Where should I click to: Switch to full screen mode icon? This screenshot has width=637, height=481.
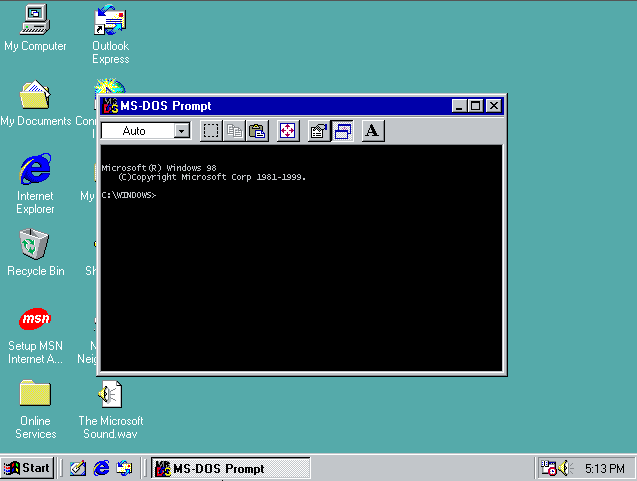[287, 131]
